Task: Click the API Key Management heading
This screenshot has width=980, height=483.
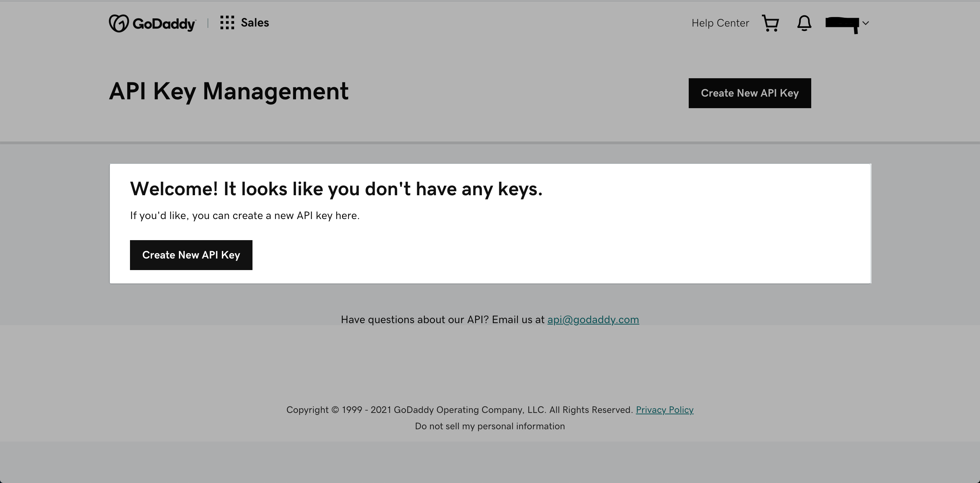Action: click(x=229, y=91)
